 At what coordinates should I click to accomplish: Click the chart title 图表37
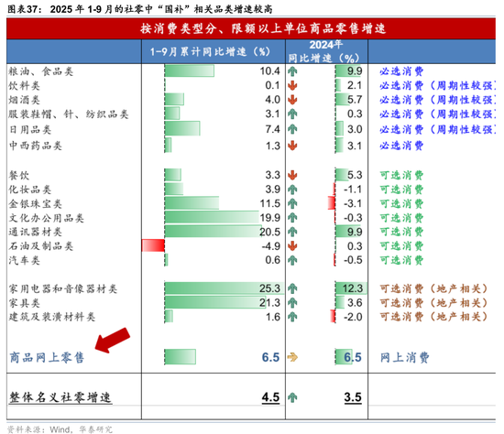(140, 9)
